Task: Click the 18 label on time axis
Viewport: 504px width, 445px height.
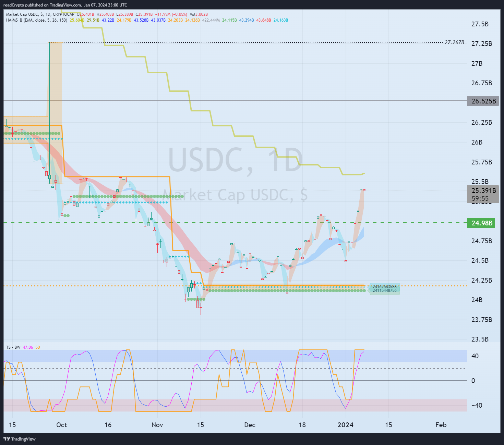Action: point(302,425)
